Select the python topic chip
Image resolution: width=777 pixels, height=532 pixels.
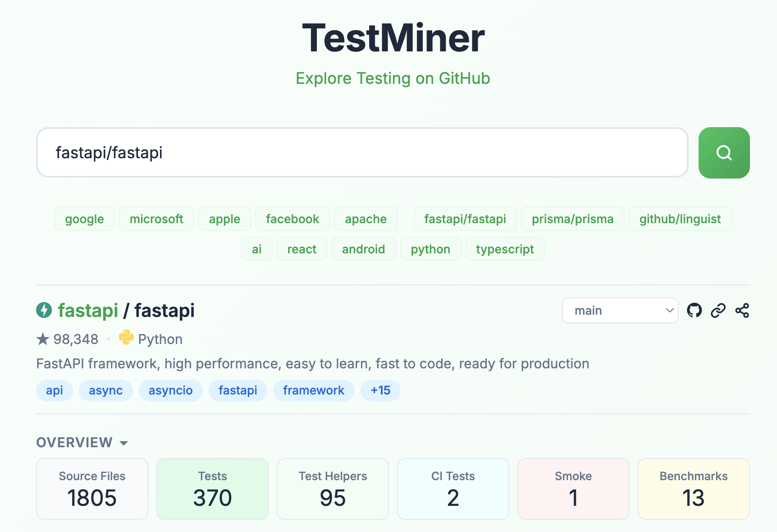[x=430, y=249]
